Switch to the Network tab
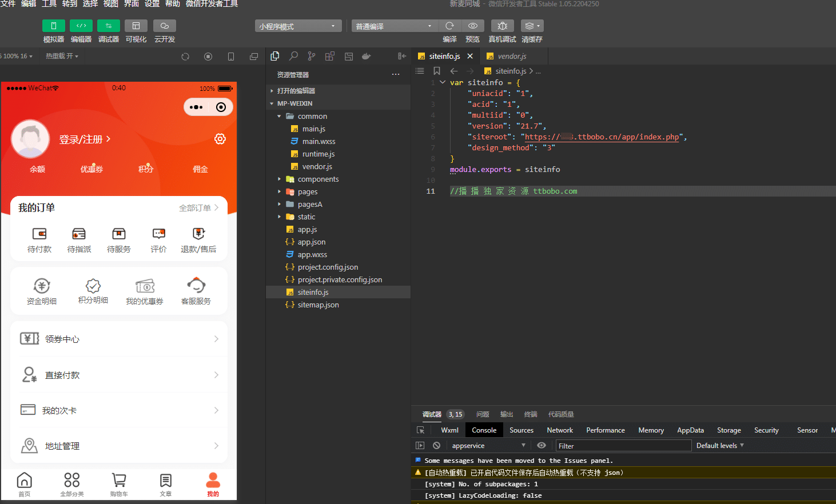 point(560,430)
